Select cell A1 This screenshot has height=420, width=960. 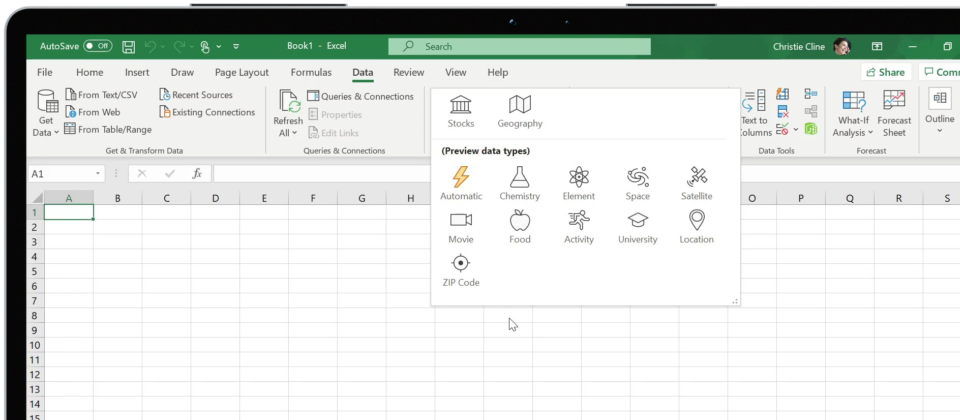click(69, 212)
